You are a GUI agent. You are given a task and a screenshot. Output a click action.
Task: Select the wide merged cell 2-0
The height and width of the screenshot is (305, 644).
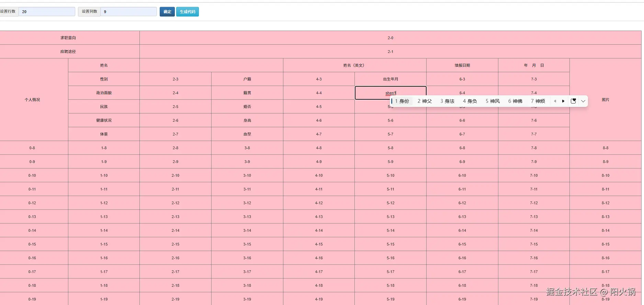point(391,38)
